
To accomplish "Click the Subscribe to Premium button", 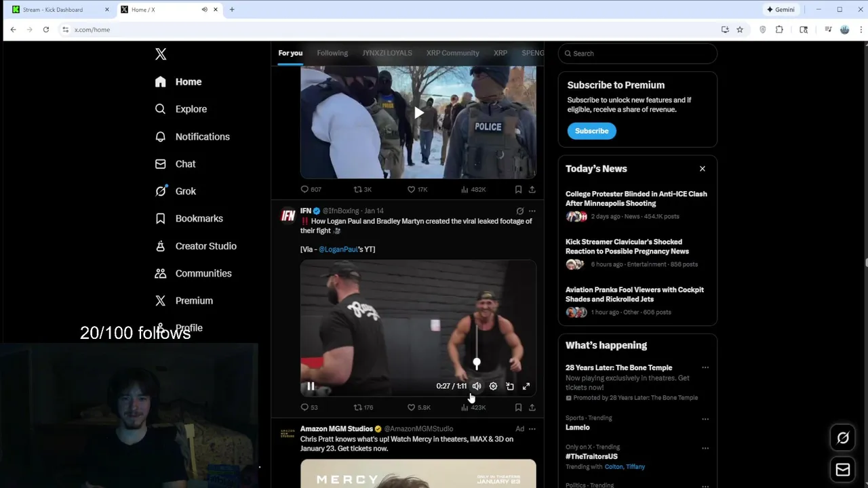I will pos(591,131).
